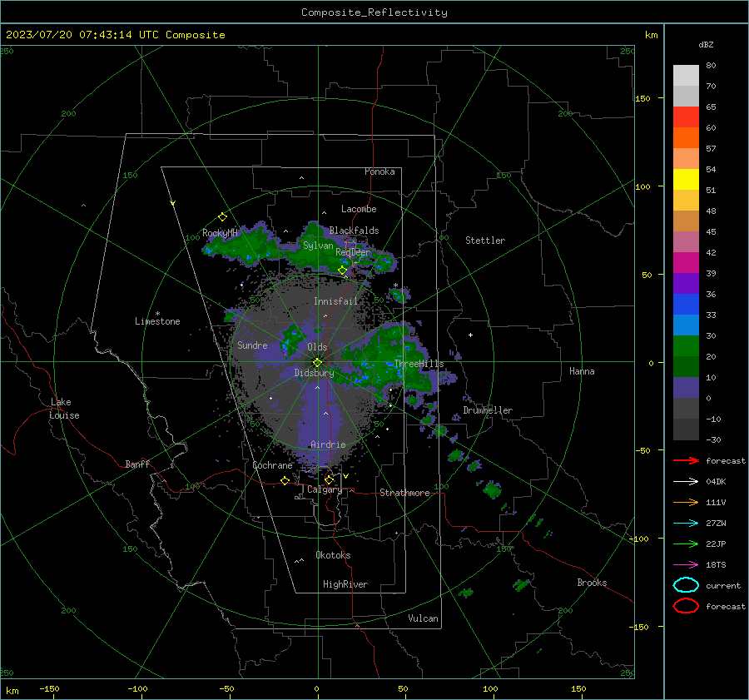This screenshot has width=749, height=700.
Task: Click the Lake Louise label
Action: [64, 409]
